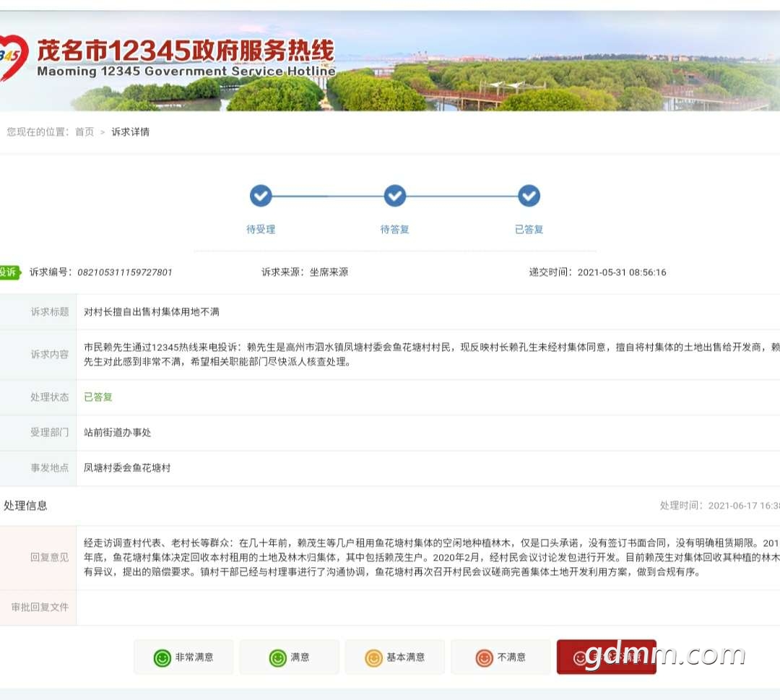Rate the reply 不满意
Viewport: 780px width, 700px height.
pyautogui.click(x=500, y=657)
